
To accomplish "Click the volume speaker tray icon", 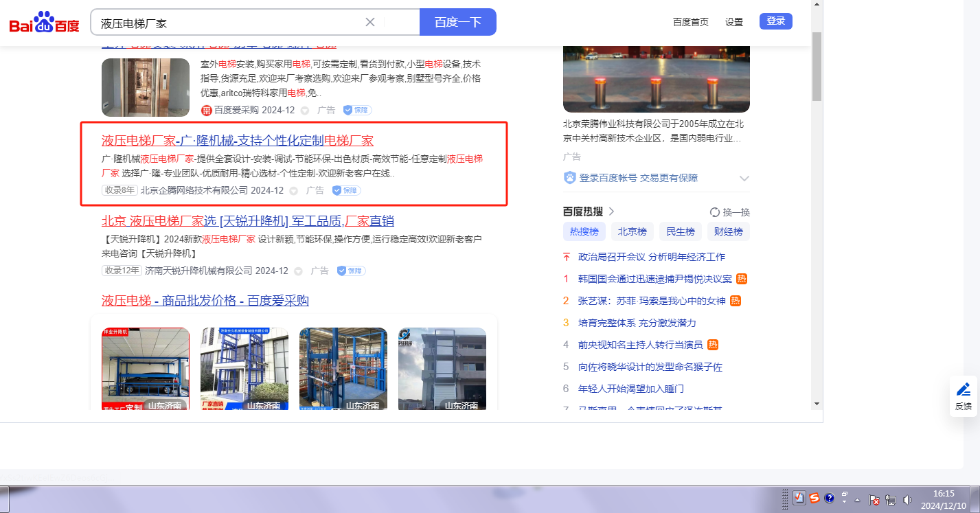I will pos(907,500).
